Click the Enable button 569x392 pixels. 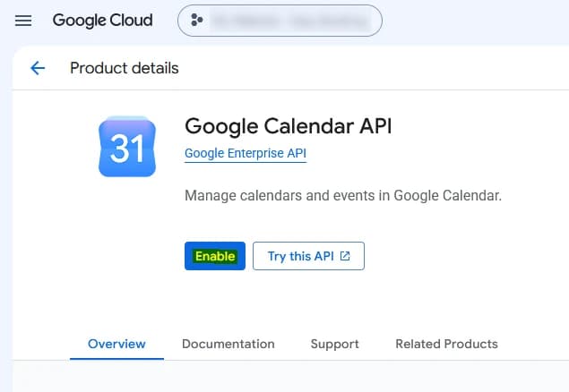point(215,256)
